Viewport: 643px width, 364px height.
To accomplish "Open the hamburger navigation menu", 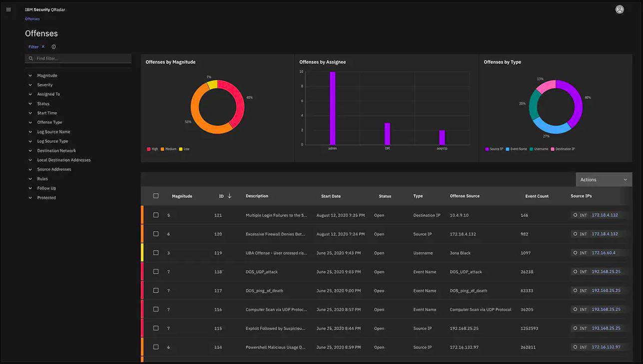I will 8,9.
